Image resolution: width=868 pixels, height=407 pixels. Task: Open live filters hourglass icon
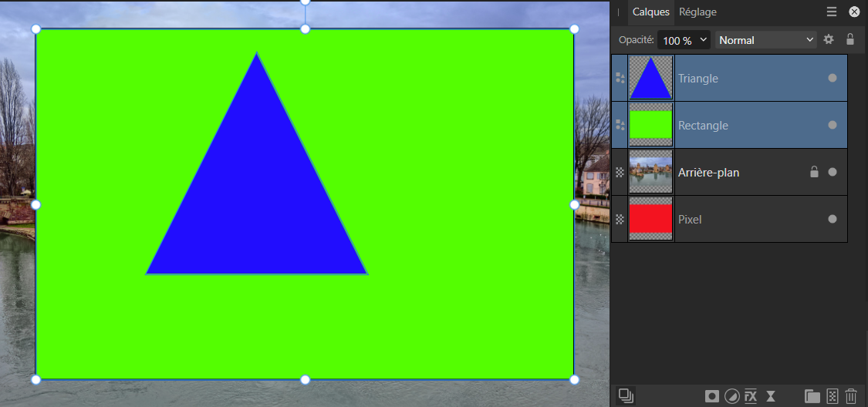click(x=770, y=396)
